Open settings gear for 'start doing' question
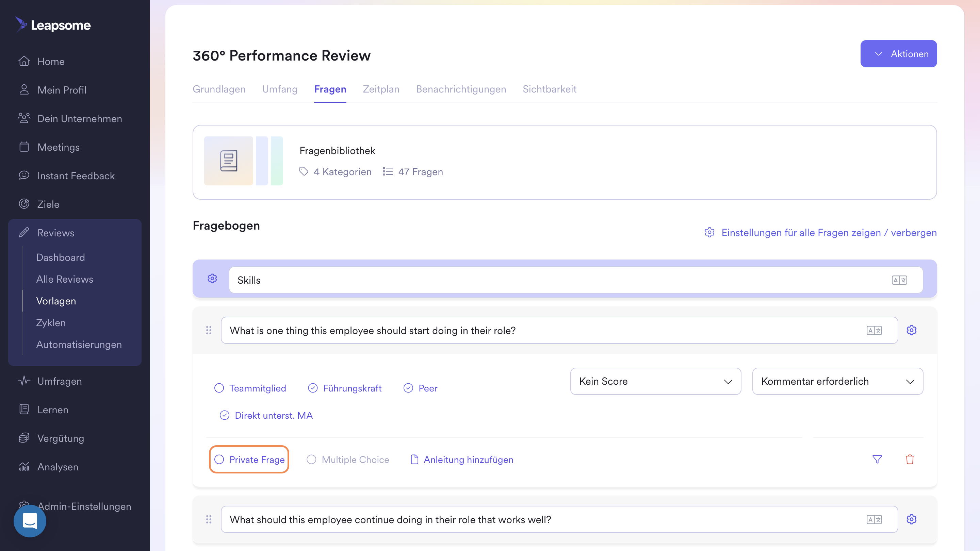Screen dimensions: 980x551 click(912, 330)
